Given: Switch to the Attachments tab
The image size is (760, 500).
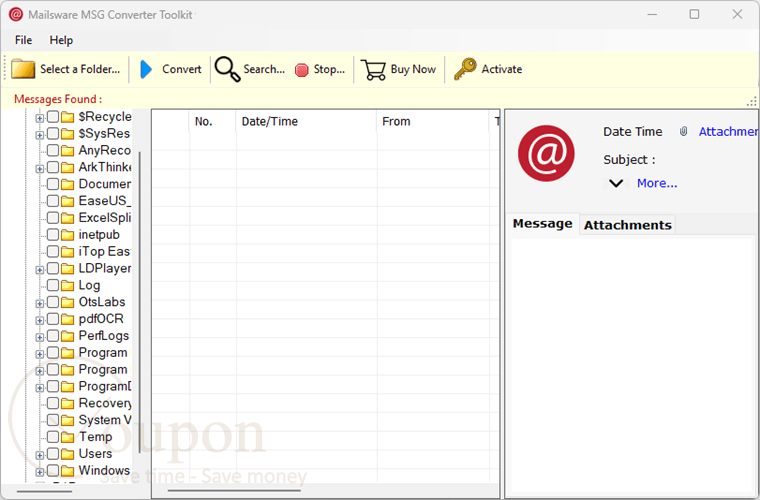Looking at the screenshot, I should pos(627,225).
